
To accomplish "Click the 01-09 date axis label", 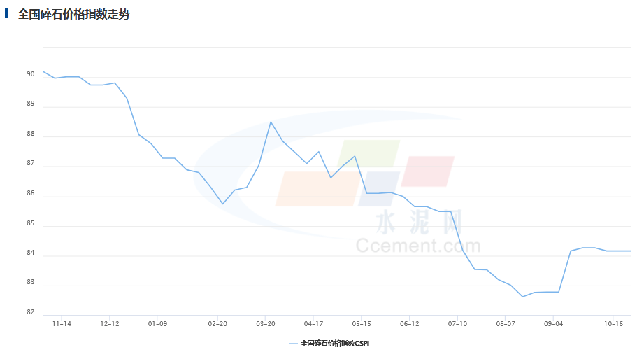I will [x=157, y=324].
